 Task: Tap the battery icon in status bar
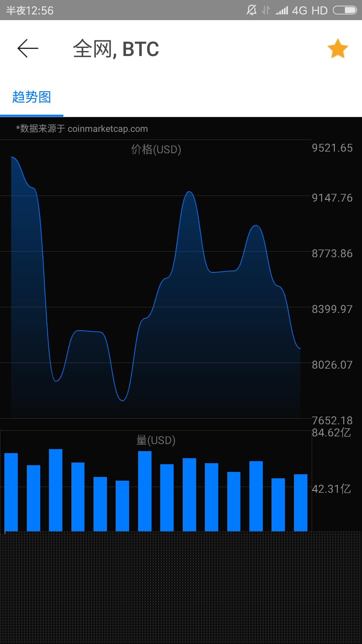click(x=345, y=10)
